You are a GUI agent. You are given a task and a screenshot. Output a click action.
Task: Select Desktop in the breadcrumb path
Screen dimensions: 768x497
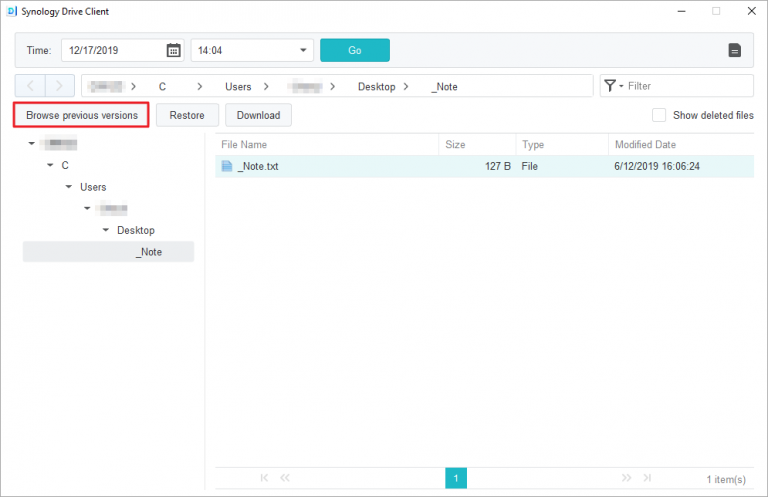point(377,86)
